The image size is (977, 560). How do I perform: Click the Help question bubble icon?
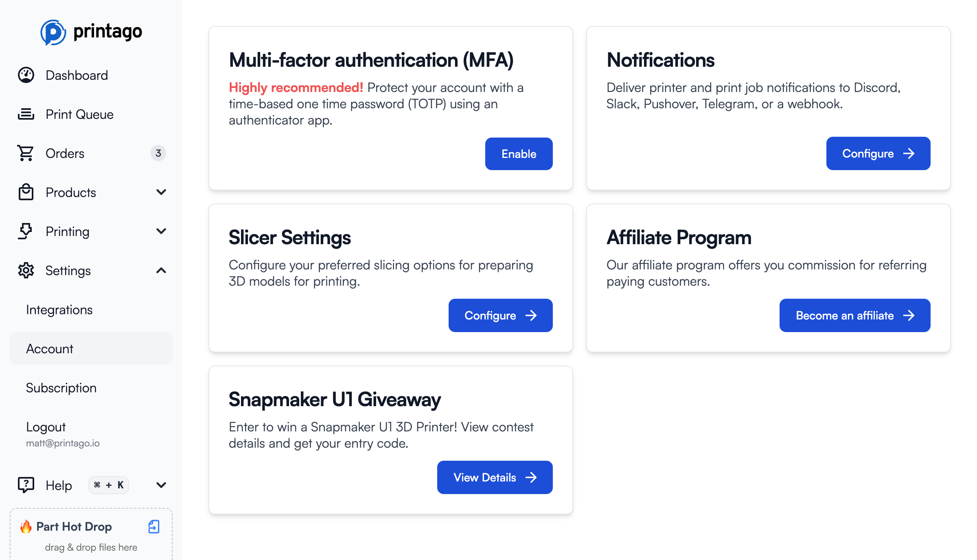click(26, 485)
